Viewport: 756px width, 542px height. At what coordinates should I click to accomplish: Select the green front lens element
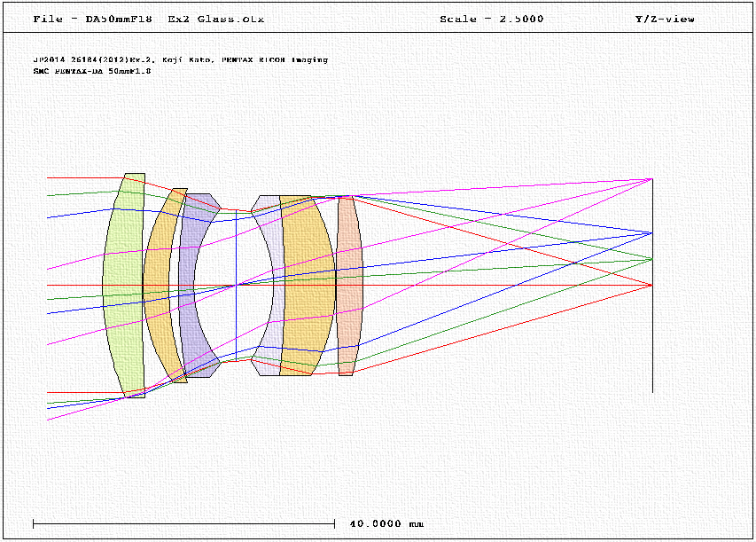coord(123,286)
